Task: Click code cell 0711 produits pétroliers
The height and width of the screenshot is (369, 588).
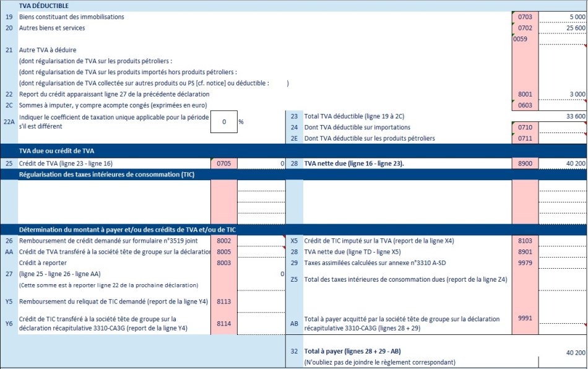Action: pos(525,138)
